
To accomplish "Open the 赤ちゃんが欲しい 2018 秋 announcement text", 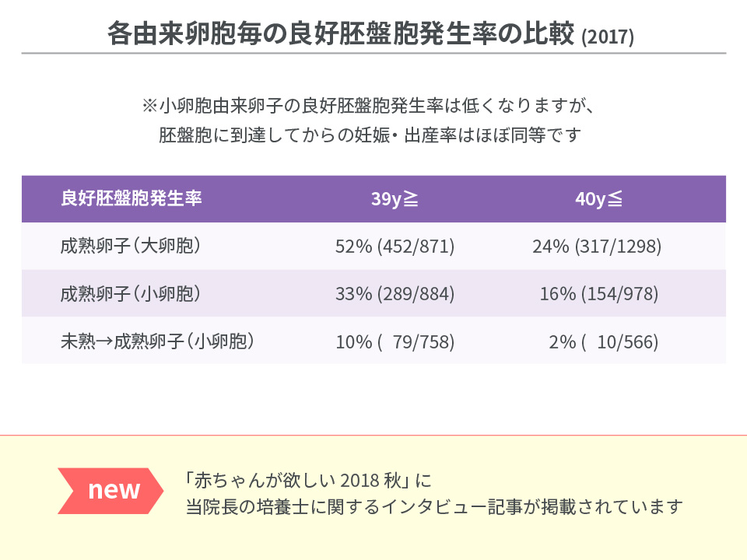I will point(308,481).
